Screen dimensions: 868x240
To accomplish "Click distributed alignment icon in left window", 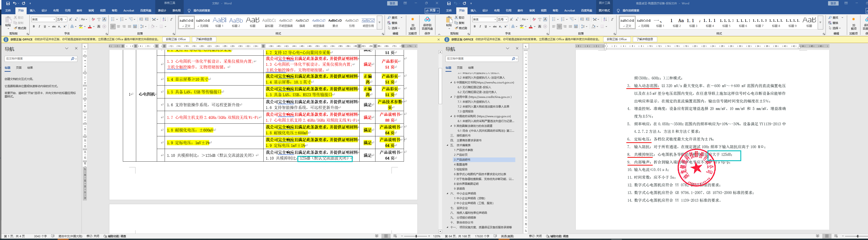I will pyautogui.click(x=135, y=26).
